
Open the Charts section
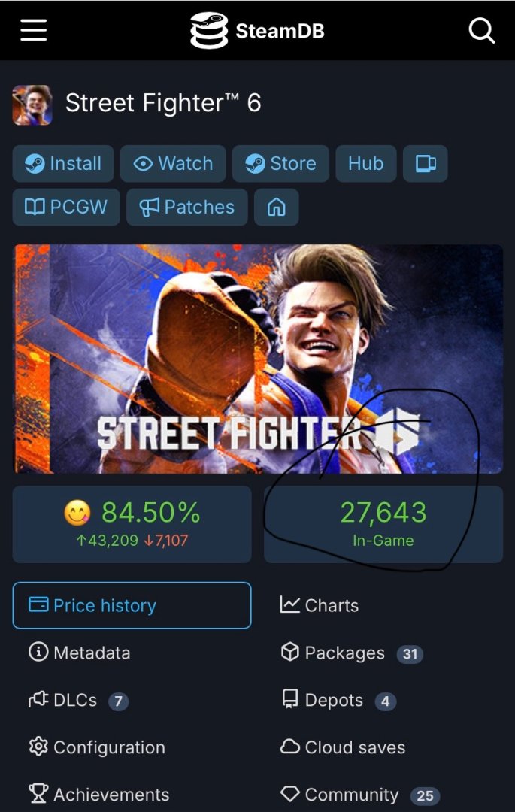click(x=320, y=605)
